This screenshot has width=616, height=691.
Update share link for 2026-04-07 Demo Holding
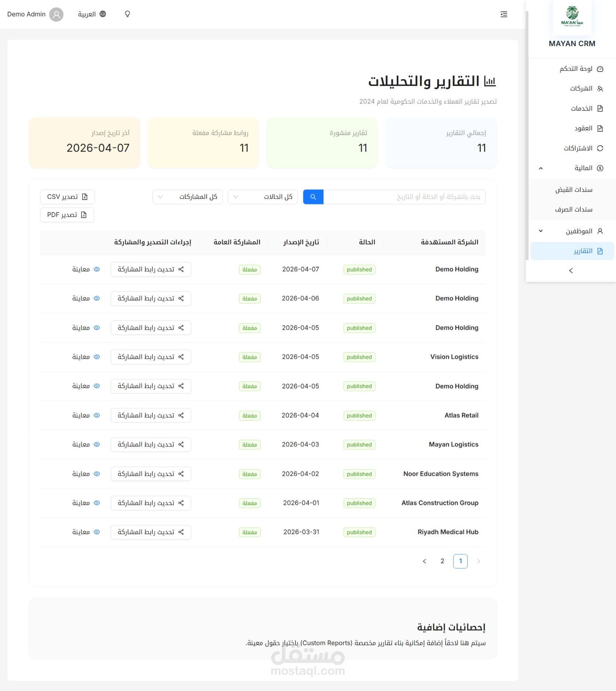click(150, 270)
